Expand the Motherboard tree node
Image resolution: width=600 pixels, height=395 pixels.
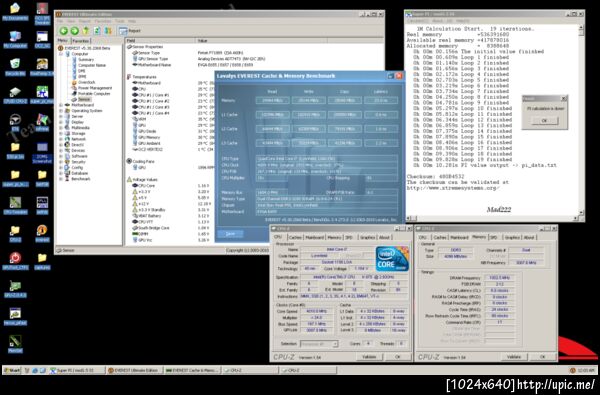coord(61,105)
